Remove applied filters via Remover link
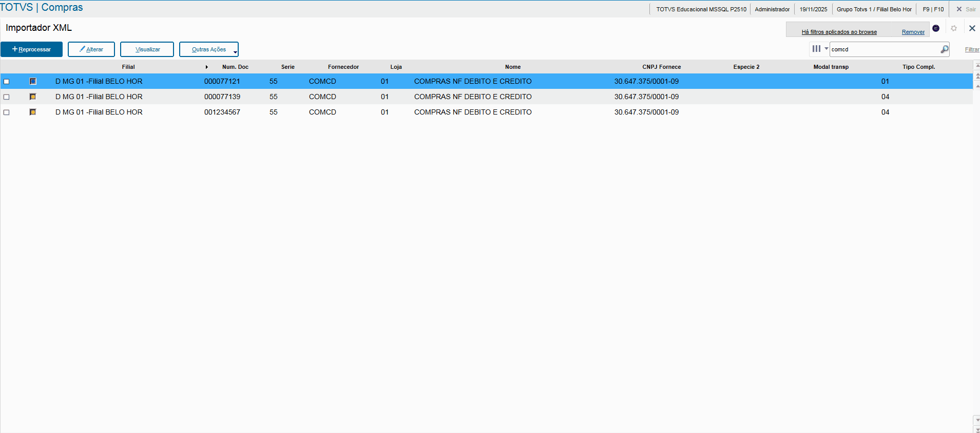 pos(913,32)
